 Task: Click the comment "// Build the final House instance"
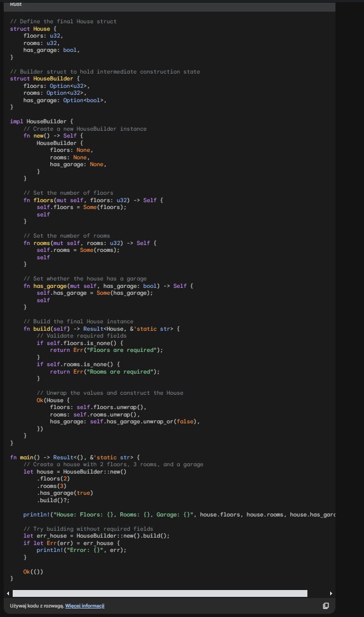point(78,322)
